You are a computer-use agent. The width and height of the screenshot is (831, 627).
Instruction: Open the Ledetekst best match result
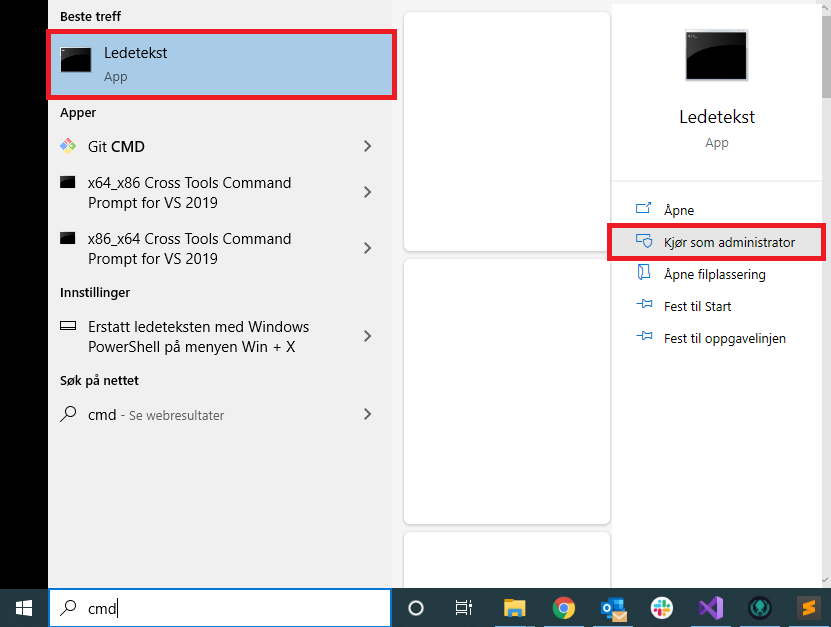(222, 65)
